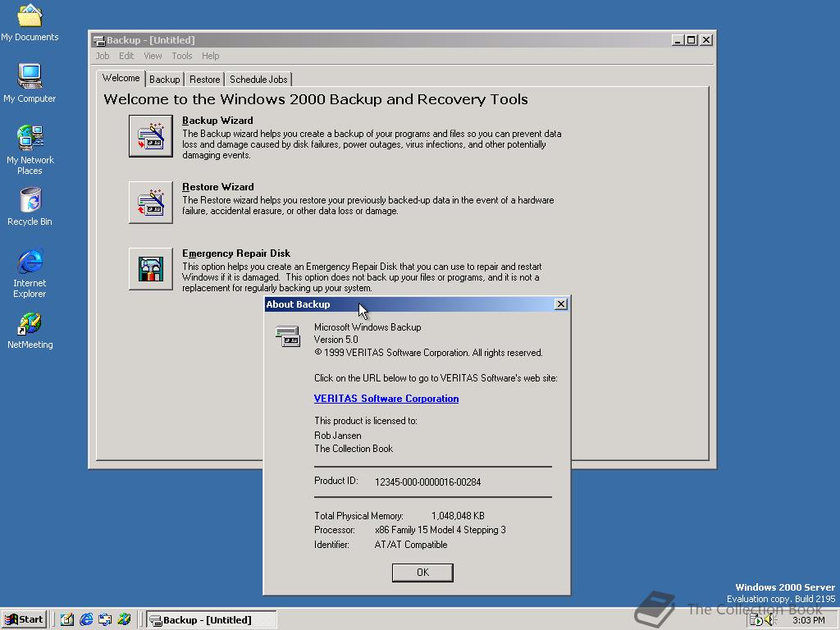Open My Documents desktop icon
Viewport: 840px width, 630px height.
(x=30, y=23)
